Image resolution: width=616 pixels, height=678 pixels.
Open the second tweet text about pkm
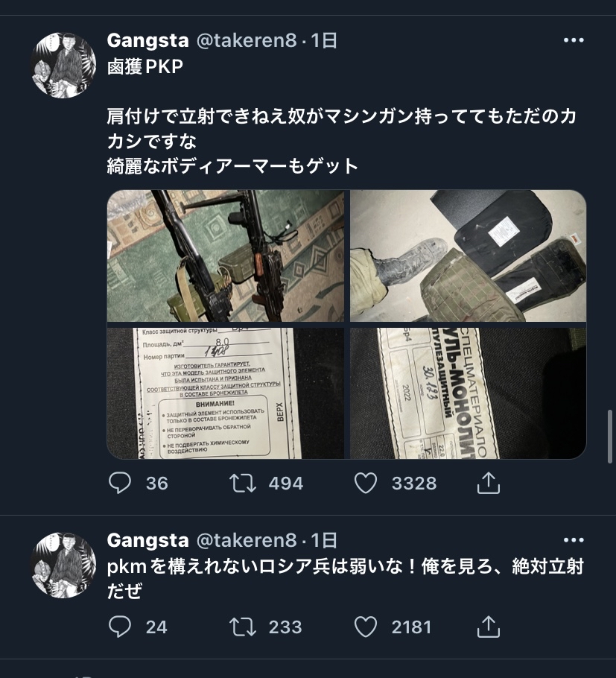tap(346, 579)
